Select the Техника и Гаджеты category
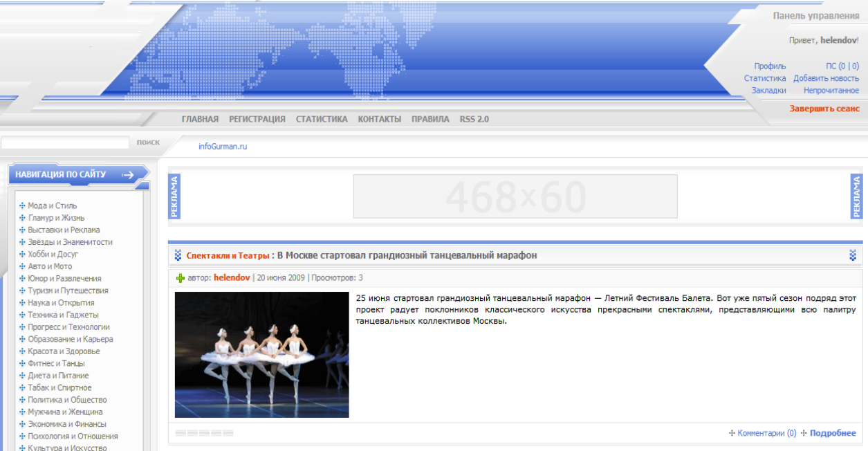Screen dimensions: 868x451 [63, 315]
